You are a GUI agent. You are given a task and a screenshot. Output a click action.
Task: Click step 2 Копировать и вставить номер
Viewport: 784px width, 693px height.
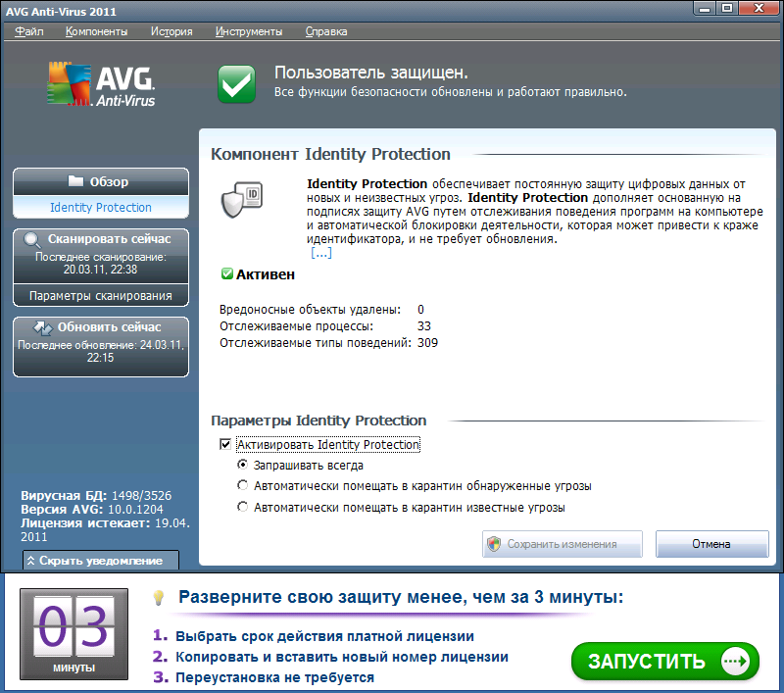tap(342, 657)
